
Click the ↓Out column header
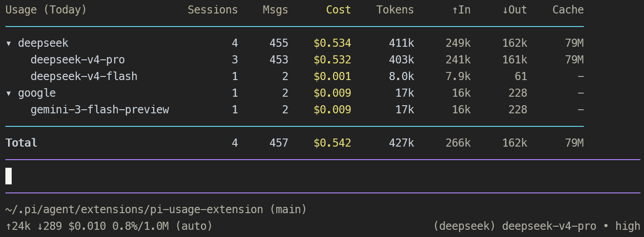(515, 10)
